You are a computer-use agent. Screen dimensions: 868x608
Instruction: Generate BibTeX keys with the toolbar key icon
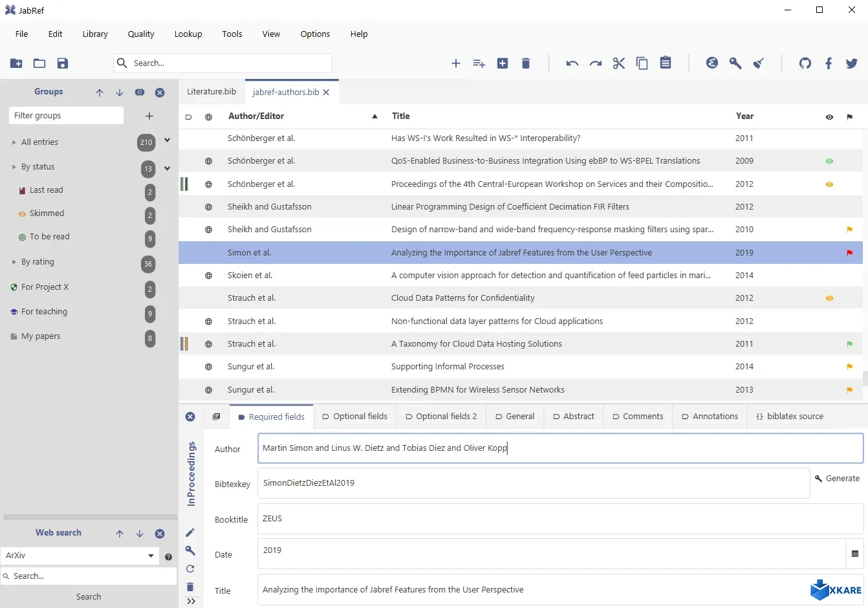click(x=735, y=63)
